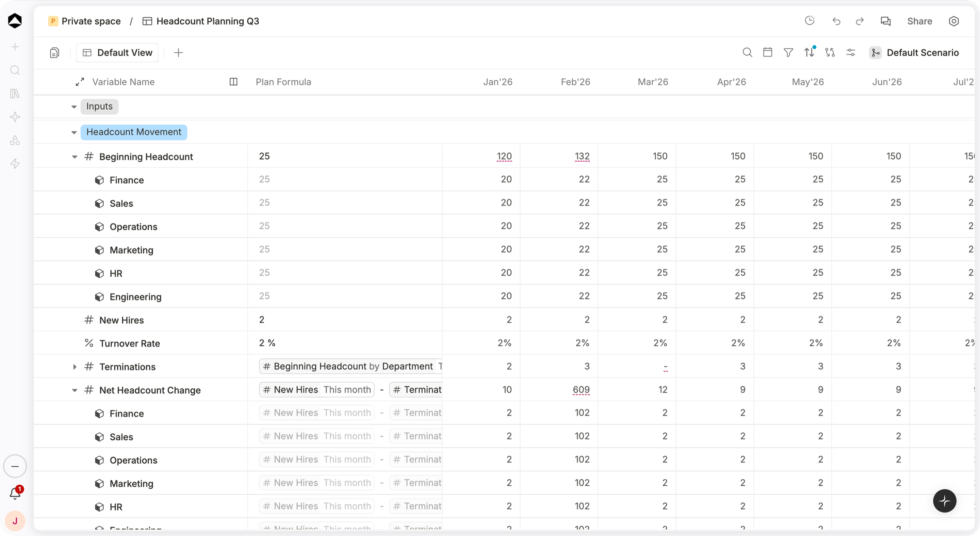Click the Turnover Rate plan formula field
980x536 pixels.
(x=345, y=343)
